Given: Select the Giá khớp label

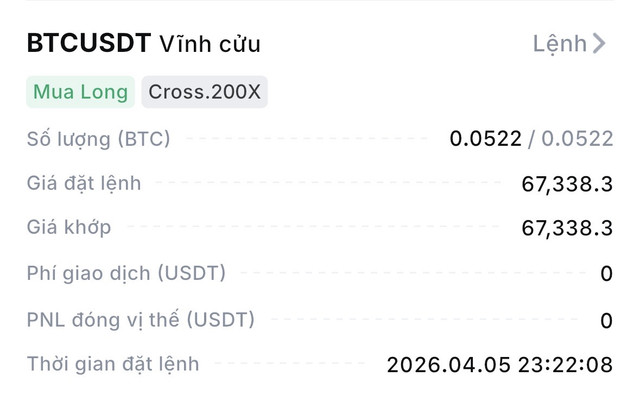Looking at the screenshot, I should (x=69, y=227).
